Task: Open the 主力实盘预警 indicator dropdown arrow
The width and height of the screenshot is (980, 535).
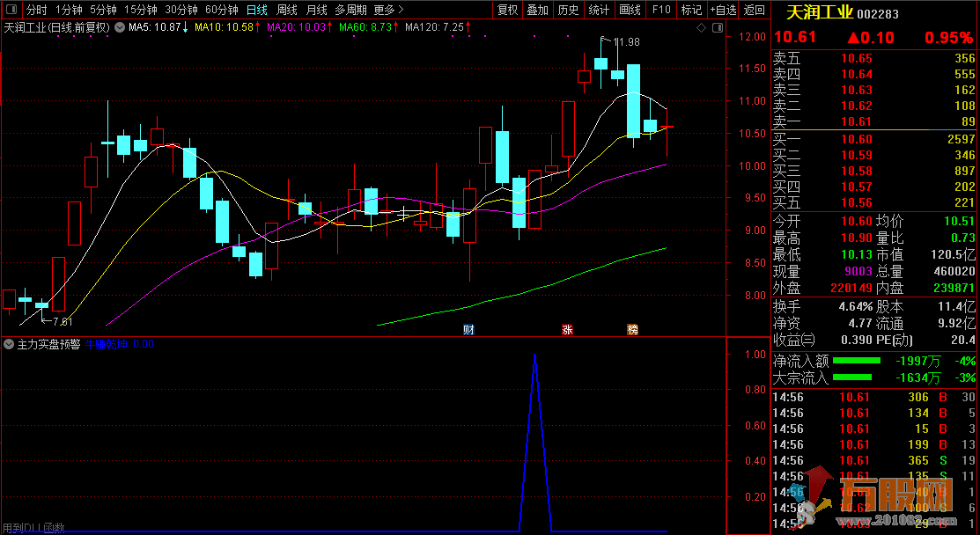Action: (9, 344)
